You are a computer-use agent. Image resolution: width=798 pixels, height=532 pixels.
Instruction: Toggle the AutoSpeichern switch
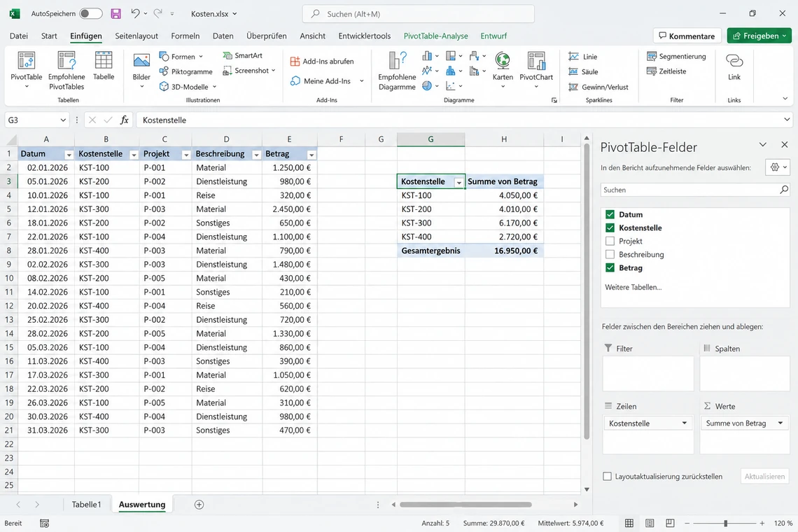click(91, 14)
